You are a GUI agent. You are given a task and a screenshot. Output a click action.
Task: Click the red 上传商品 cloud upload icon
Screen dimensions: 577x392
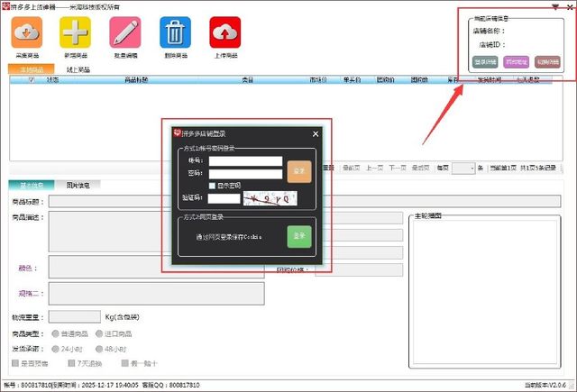pos(224,32)
